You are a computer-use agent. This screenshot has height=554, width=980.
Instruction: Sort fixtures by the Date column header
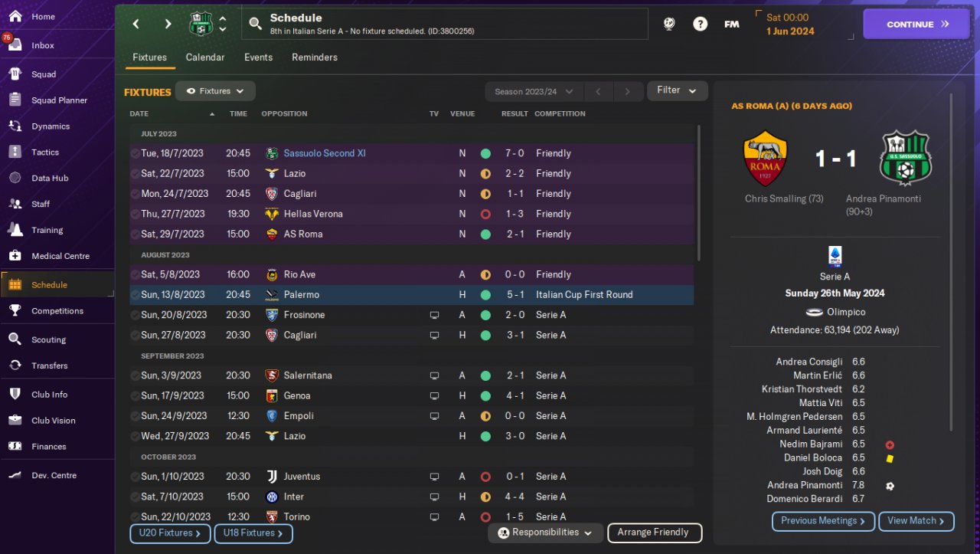point(139,113)
